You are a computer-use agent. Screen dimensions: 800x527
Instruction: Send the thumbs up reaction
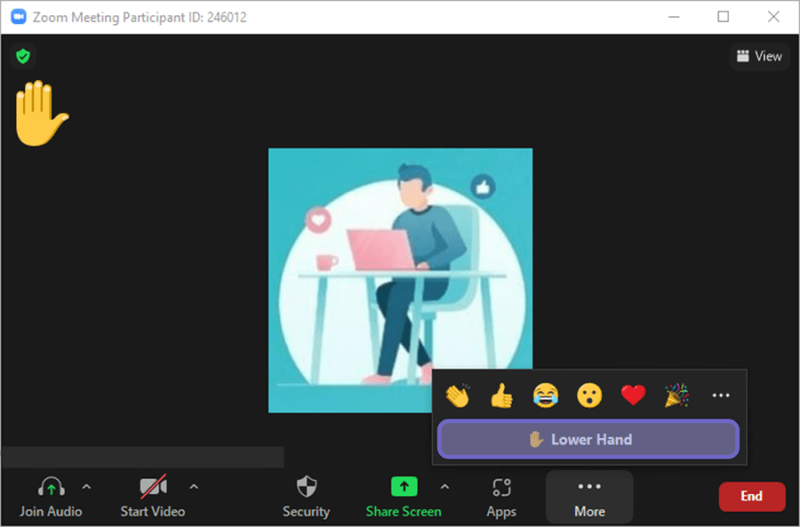point(502,395)
